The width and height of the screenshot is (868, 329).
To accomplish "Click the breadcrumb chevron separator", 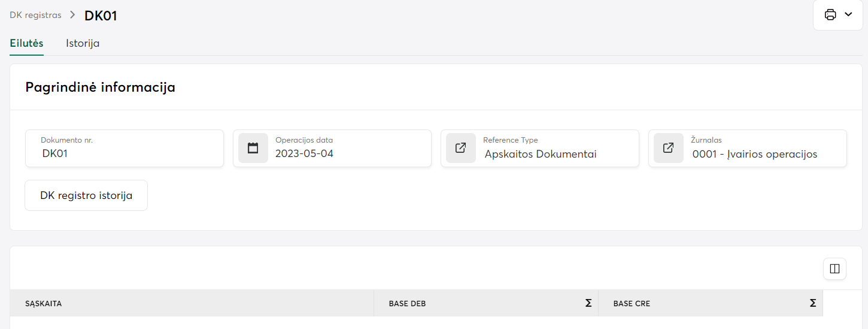I will 73,15.
